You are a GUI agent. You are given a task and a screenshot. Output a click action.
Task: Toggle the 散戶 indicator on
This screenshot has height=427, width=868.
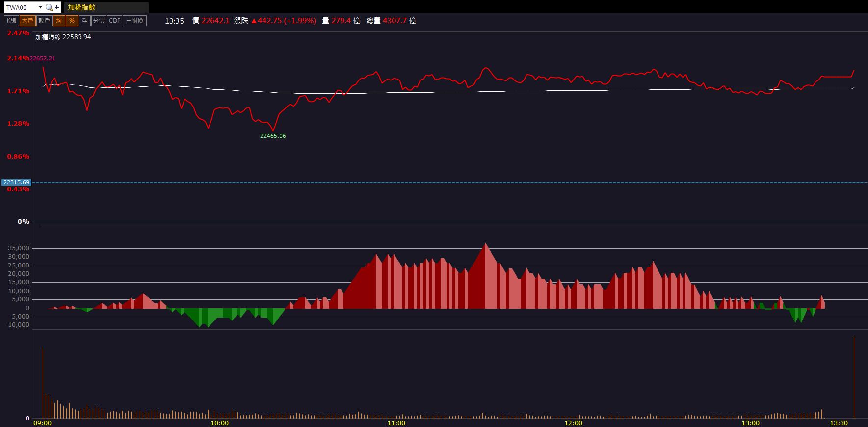pos(44,21)
